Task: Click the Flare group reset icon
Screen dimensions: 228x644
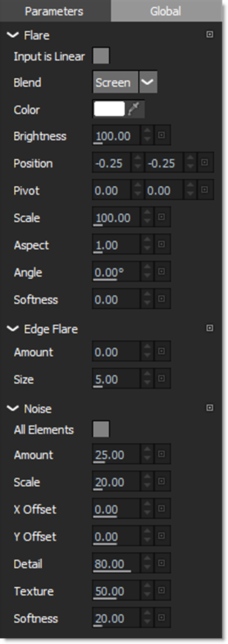Action: point(209,35)
